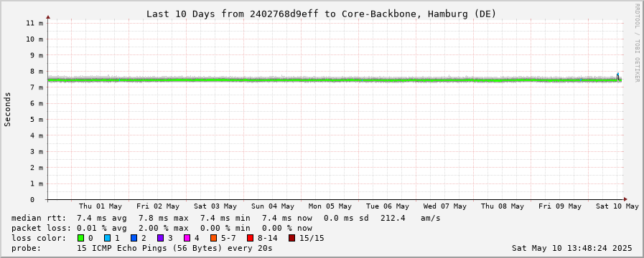The width and height of the screenshot is (644, 258).
Task: Click the timestamp Sat May 10 13:48:24 2025
Action: [x=571, y=248]
